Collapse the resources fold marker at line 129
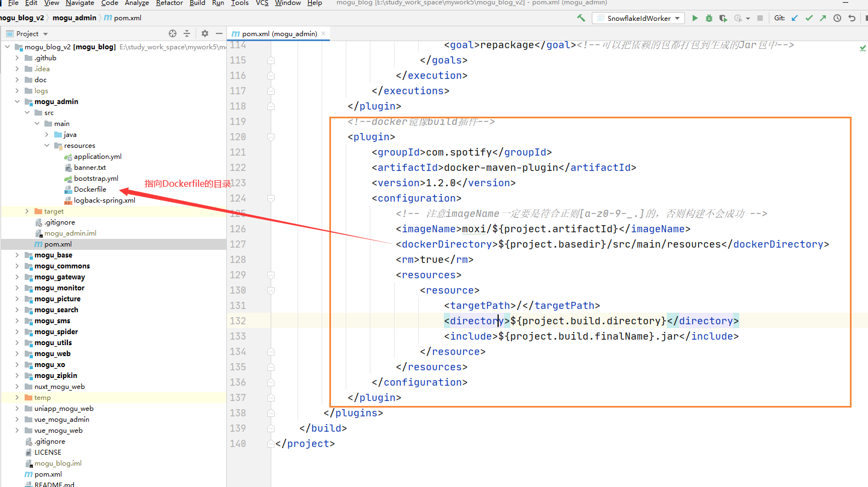868x487 pixels. (271, 275)
